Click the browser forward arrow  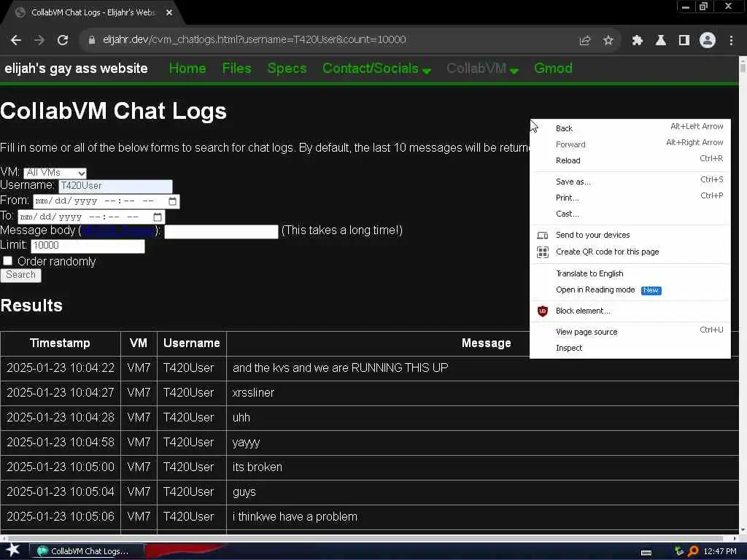point(39,40)
